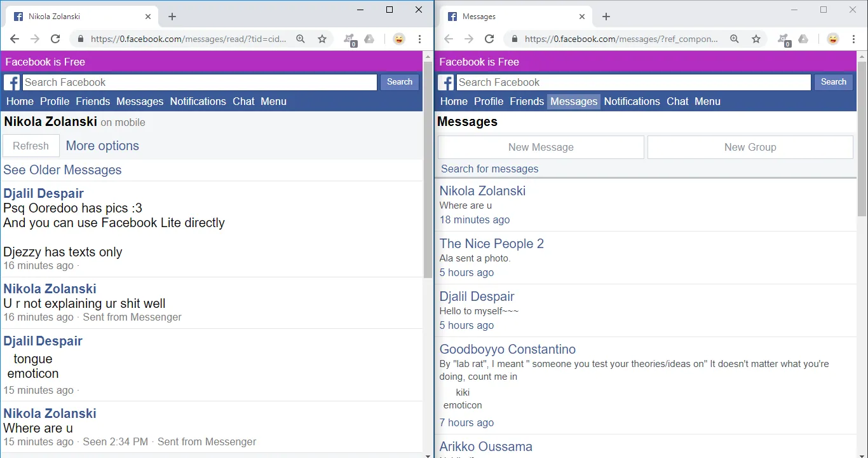Open a new tab in left window
The height and width of the screenshot is (458, 868).
click(x=172, y=17)
